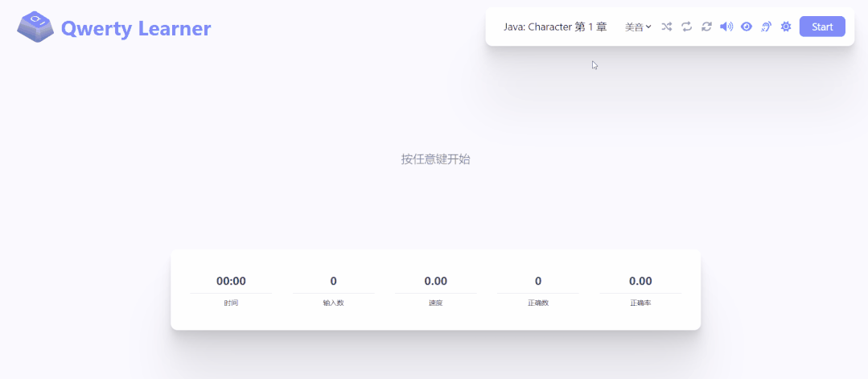Click the Qwerty Learner keycap logo

pyautogui.click(x=35, y=27)
